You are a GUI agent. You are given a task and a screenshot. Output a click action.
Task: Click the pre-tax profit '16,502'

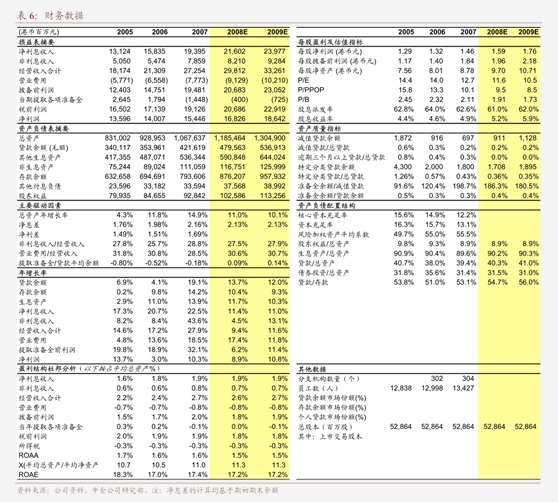pos(120,109)
